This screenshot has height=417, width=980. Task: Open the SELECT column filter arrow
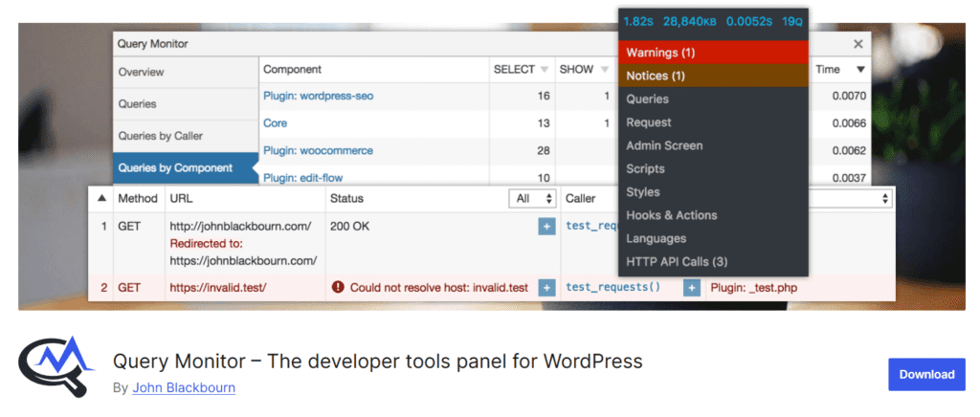tap(545, 69)
